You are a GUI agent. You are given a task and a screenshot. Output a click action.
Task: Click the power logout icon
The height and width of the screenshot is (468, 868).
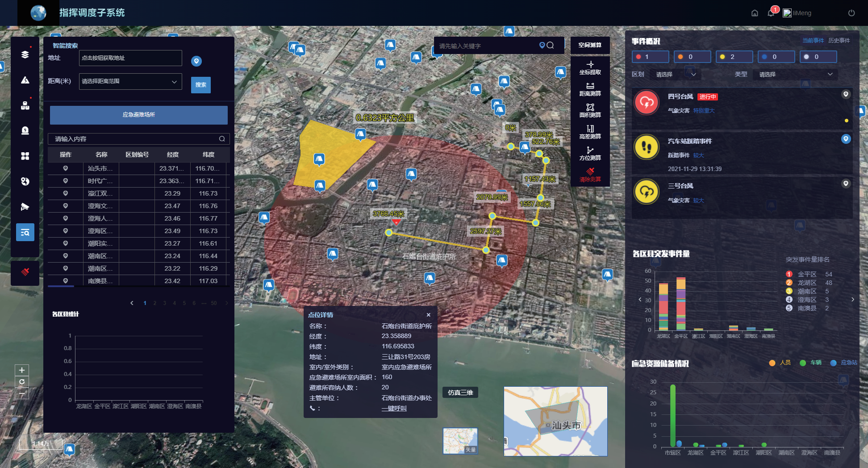coord(851,13)
